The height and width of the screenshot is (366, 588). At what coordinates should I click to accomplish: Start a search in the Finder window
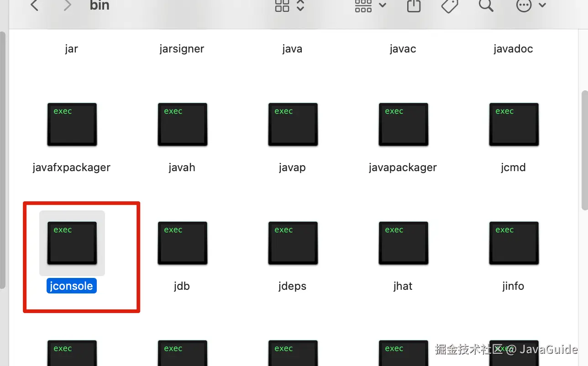[486, 6]
